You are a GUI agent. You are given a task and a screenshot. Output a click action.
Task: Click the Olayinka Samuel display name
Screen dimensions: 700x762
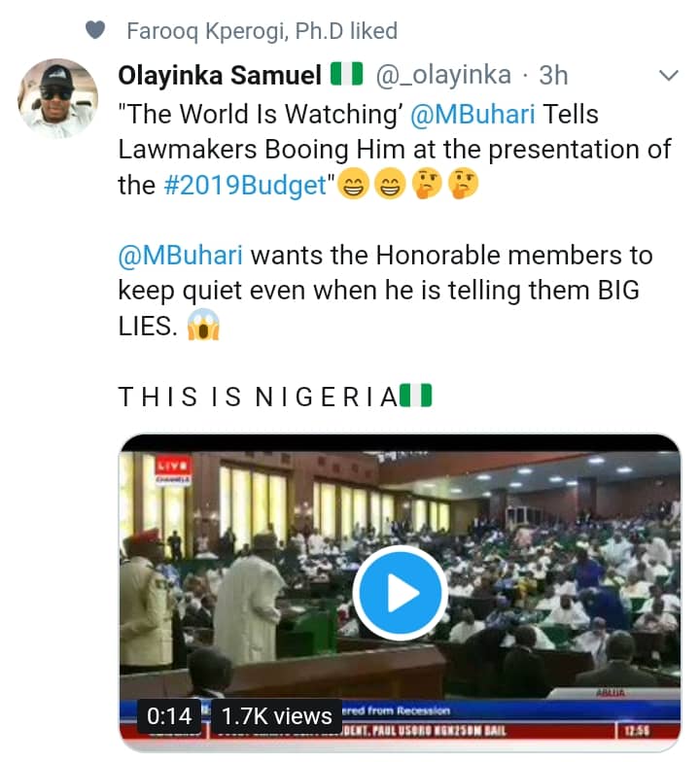[220, 75]
